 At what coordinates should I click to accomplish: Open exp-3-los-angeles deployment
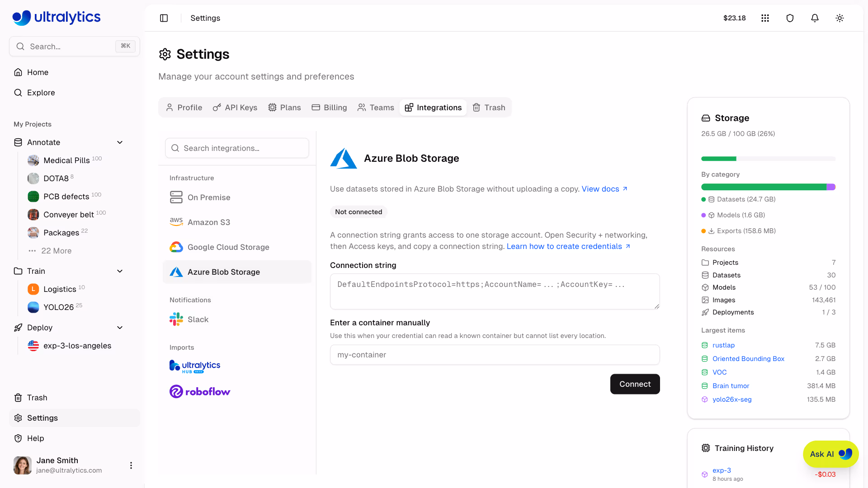tap(77, 346)
